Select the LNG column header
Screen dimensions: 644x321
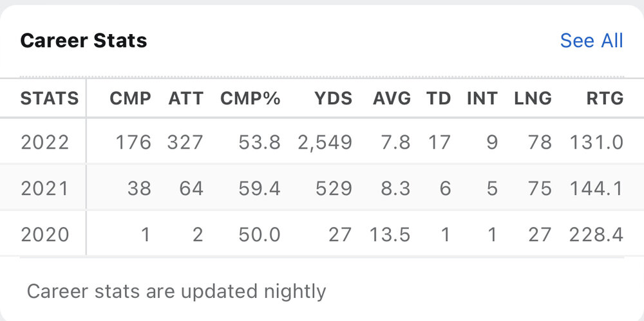(x=533, y=98)
